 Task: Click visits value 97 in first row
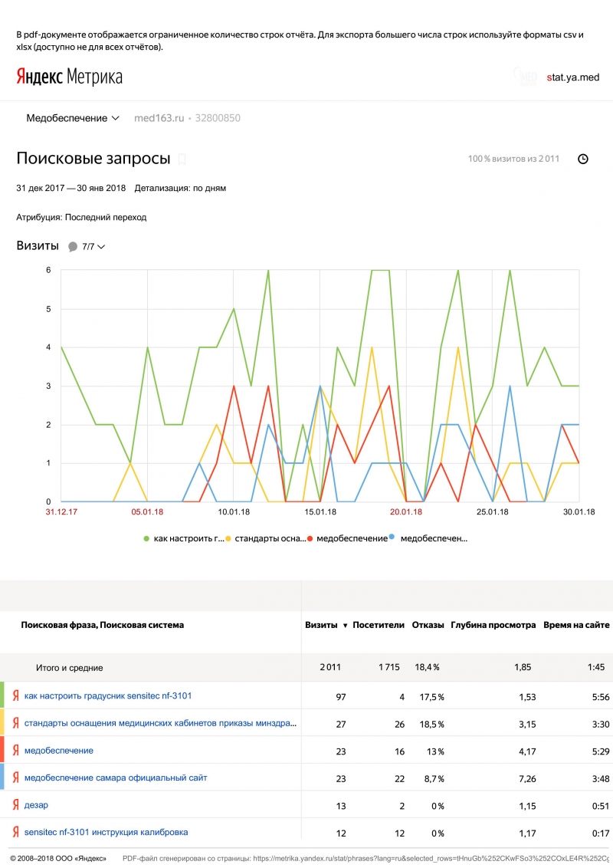click(341, 697)
